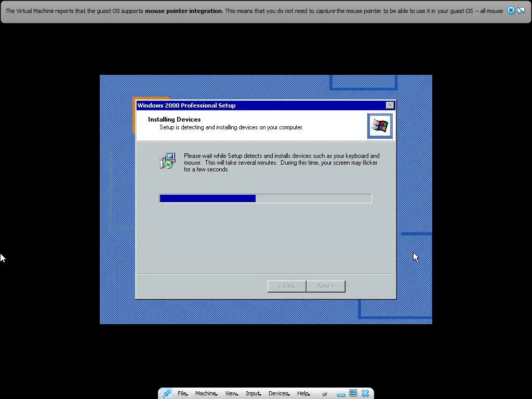Open the File menu in mini toolbar
This screenshot has height=399, width=532.
pyautogui.click(x=182, y=393)
